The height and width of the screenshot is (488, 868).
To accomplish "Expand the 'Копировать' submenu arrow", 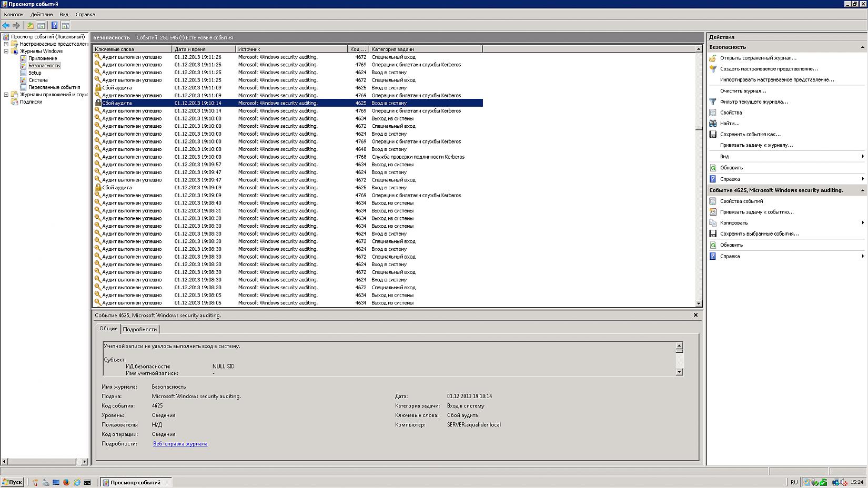I will (863, 223).
